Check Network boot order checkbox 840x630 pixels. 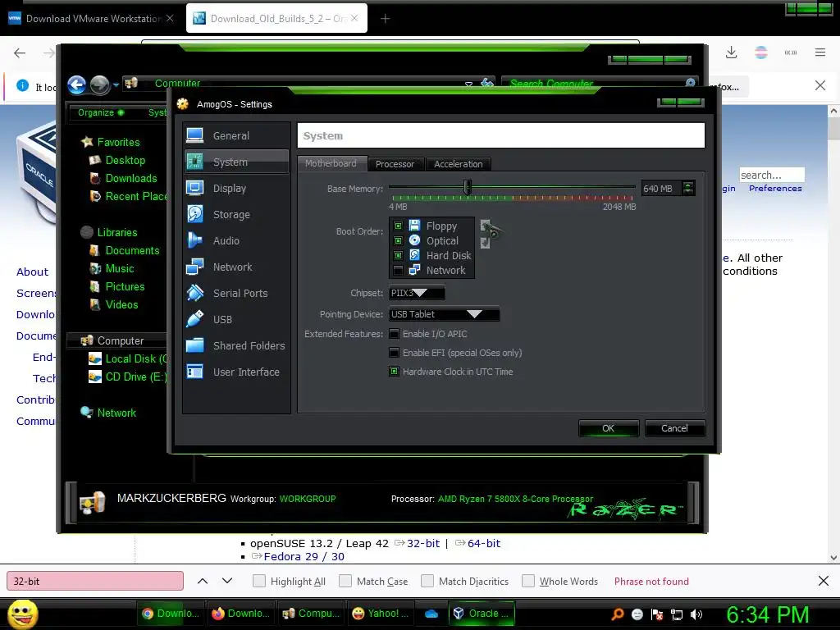click(398, 270)
